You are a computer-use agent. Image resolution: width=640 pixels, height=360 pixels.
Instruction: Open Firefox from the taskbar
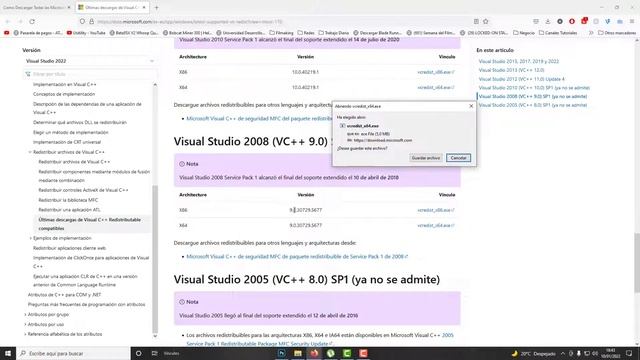[314, 353]
